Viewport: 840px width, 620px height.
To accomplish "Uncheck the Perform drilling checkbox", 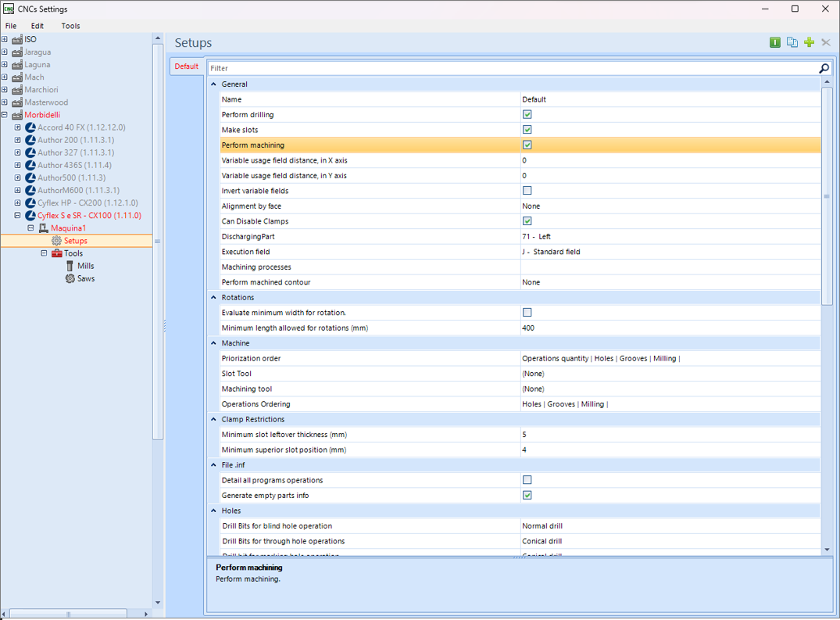I will click(527, 115).
